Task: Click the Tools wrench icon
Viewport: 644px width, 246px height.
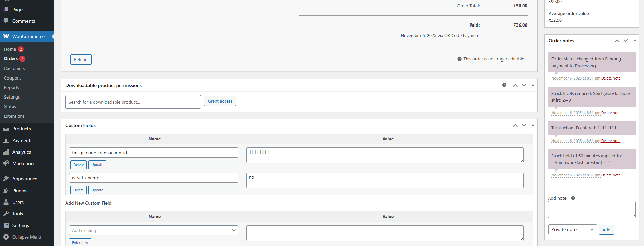Action: [6, 214]
